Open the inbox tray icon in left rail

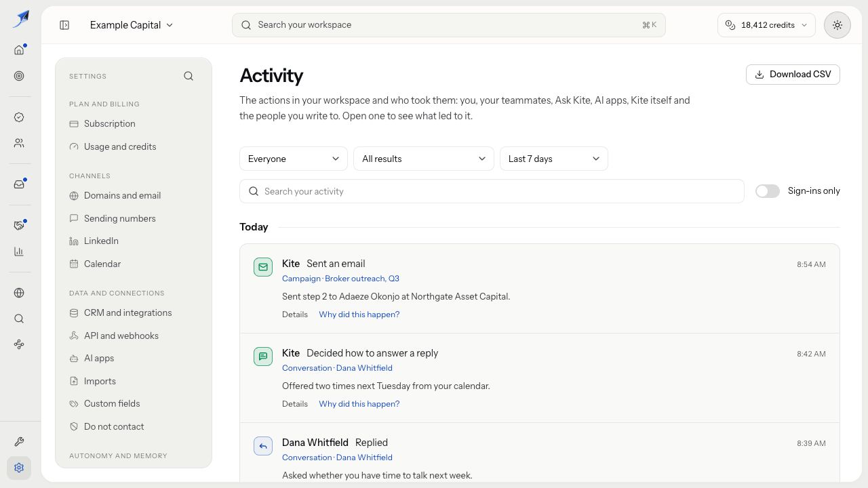[x=19, y=184]
